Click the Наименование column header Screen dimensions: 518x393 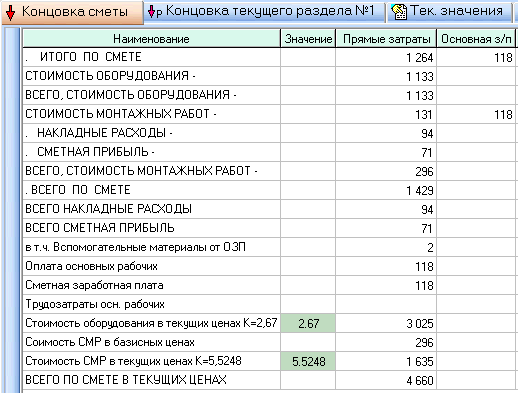coord(151,39)
